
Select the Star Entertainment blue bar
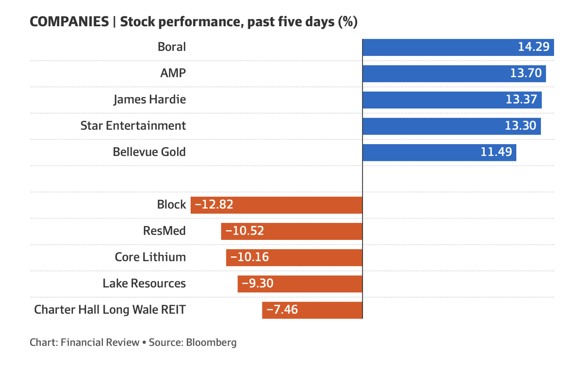[x=452, y=126]
